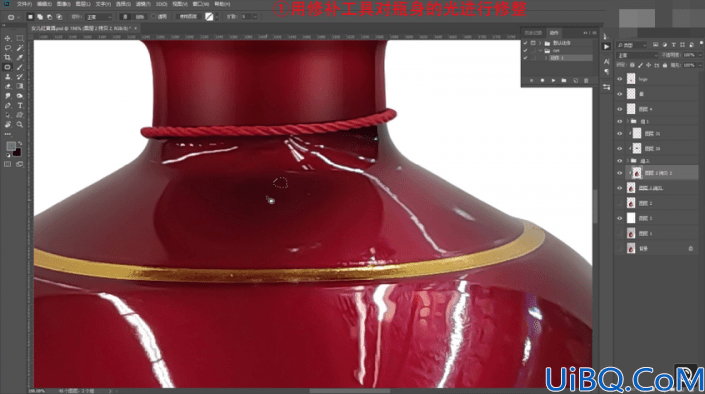
Task: Open the layer blend mode dropdown
Action: pyautogui.click(x=637, y=55)
